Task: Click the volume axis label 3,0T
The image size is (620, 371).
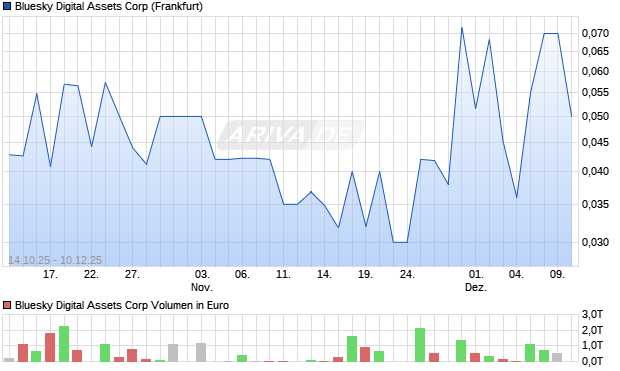Action: (x=592, y=314)
